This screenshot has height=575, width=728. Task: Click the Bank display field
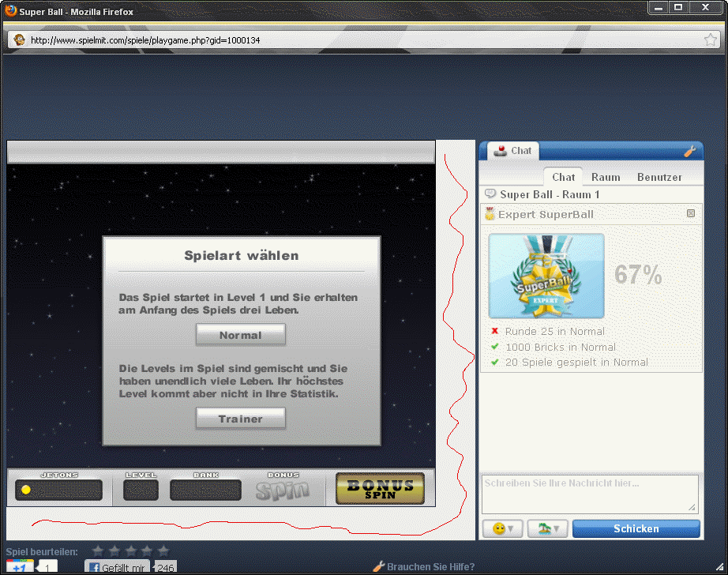(205, 490)
